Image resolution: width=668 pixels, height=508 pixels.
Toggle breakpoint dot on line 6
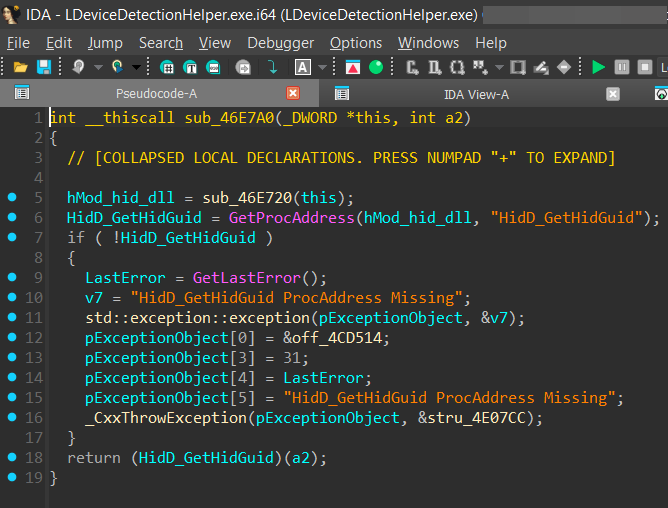point(12,217)
